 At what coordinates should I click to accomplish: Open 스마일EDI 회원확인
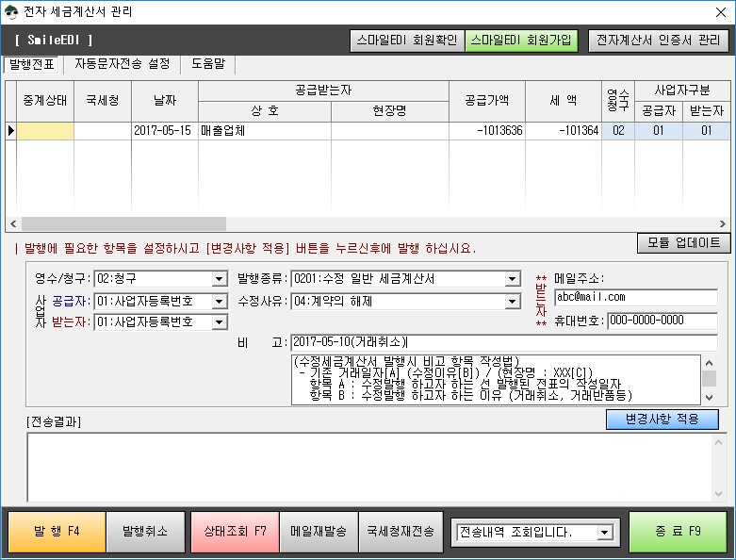tap(406, 41)
